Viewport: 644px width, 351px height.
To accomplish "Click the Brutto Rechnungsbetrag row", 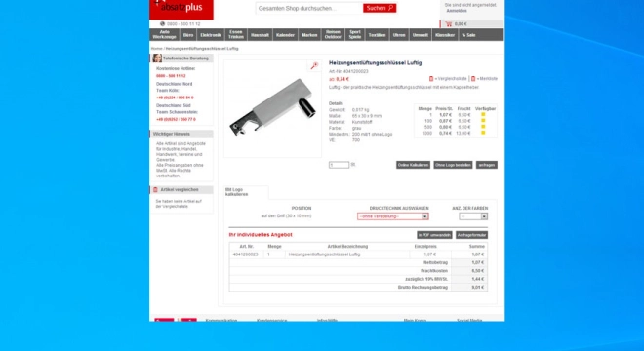I will (358, 288).
